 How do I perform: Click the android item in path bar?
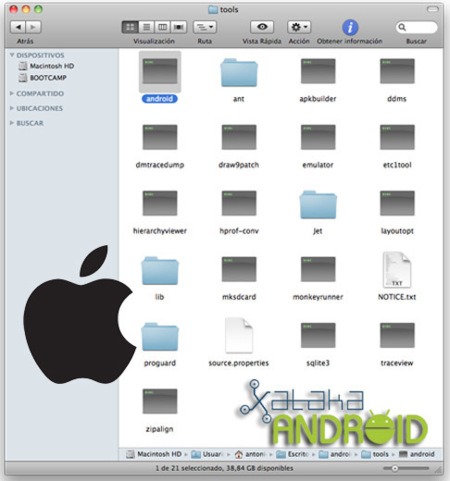point(417,454)
